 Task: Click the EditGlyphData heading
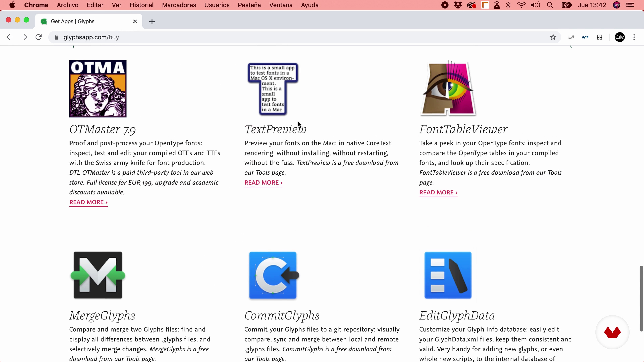point(457,316)
